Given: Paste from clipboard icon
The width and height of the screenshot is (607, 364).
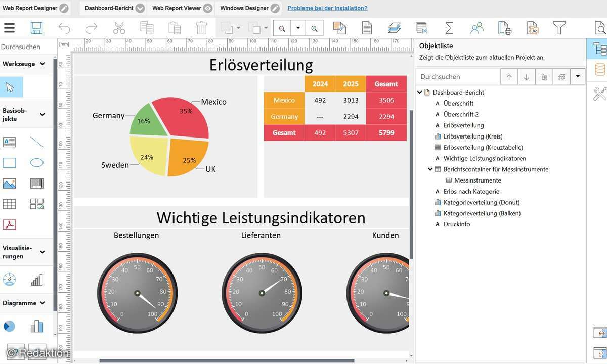Looking at the screenshot, I should pyautogui.click(x=174, y=28).
